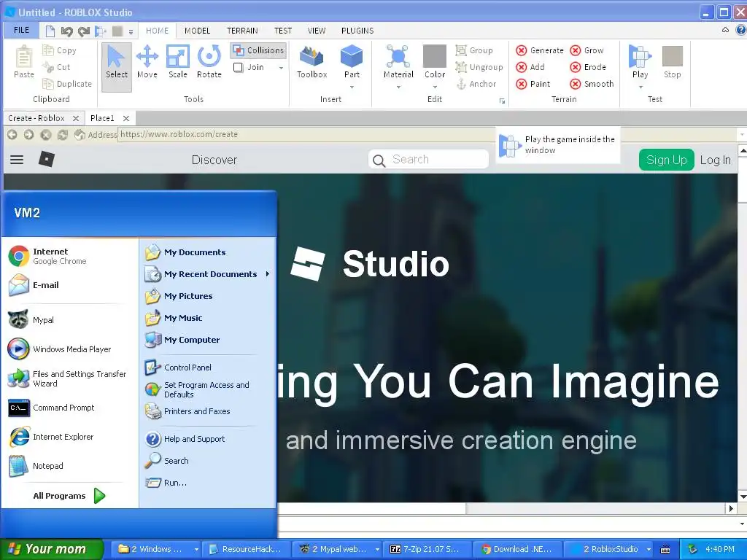This screenshot has height=560, width=747.
Task: Select the Smooth terrain tool
Action: [592, 84]
